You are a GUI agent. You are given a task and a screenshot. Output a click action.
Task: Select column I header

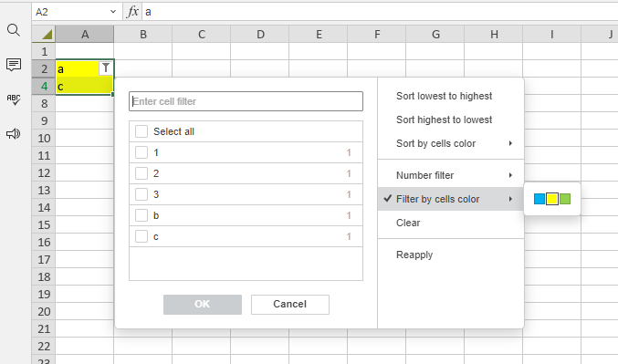point(551,35)
